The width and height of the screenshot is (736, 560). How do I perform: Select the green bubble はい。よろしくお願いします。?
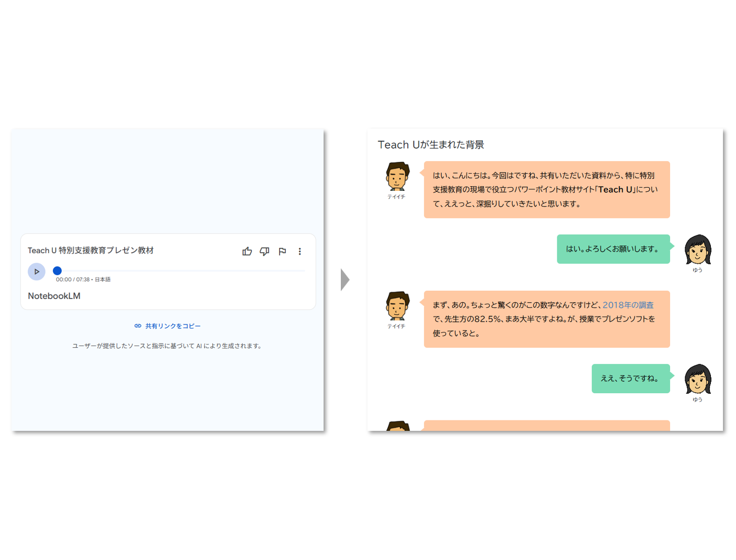coord(614,249)
